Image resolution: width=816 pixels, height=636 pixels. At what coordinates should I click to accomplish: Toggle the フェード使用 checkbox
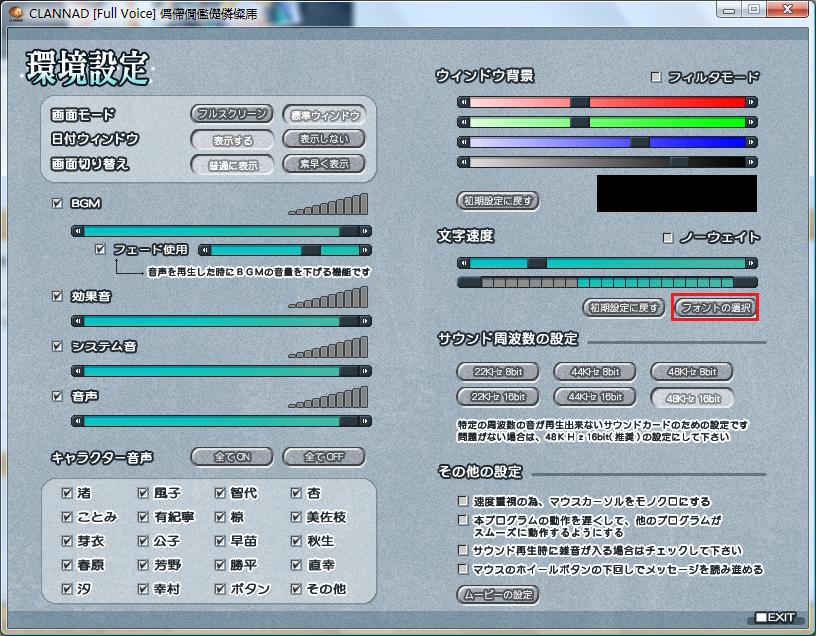(x=100, y=249)
